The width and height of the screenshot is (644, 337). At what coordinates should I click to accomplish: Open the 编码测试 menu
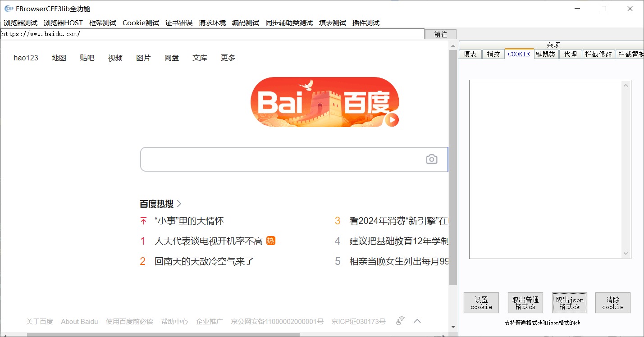click(246, 23)
